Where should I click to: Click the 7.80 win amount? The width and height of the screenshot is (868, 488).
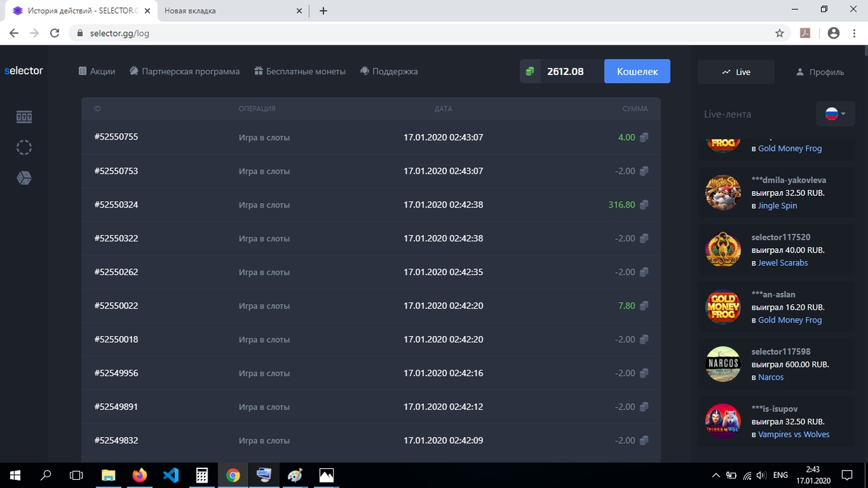pos(627,306)
